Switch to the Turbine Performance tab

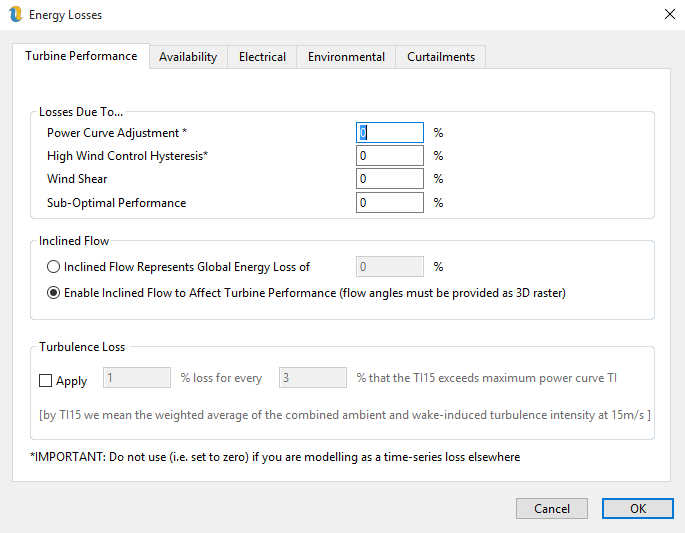(x=81, y=56)
